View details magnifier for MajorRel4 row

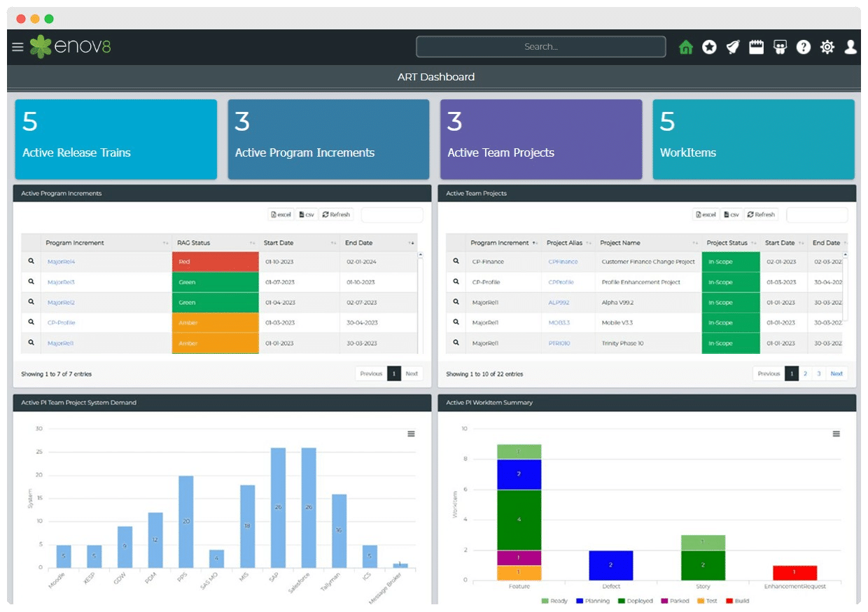[31, 262]
